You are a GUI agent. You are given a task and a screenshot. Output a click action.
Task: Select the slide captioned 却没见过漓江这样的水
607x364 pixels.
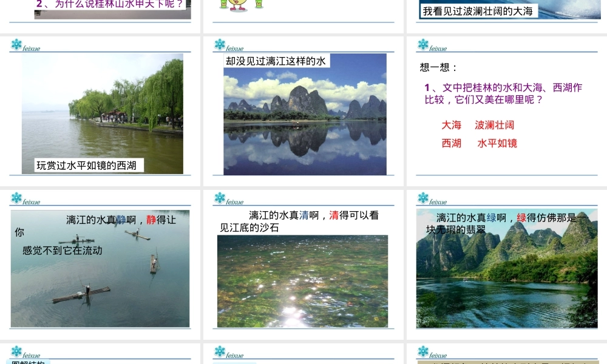point(303,111)
